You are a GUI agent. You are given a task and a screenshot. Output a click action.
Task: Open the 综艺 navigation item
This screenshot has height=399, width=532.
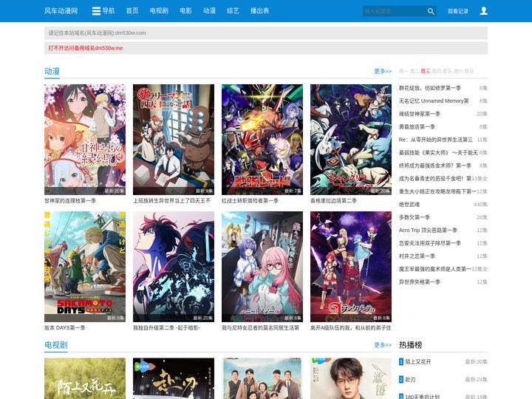(x=233, y=11)
